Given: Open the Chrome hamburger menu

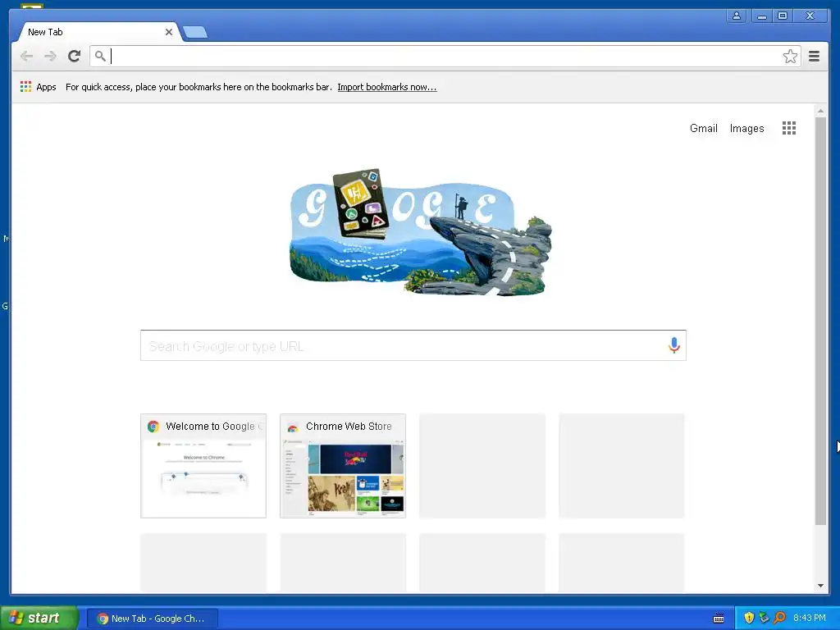Looking at the screenshot, I should pos(814,56).
